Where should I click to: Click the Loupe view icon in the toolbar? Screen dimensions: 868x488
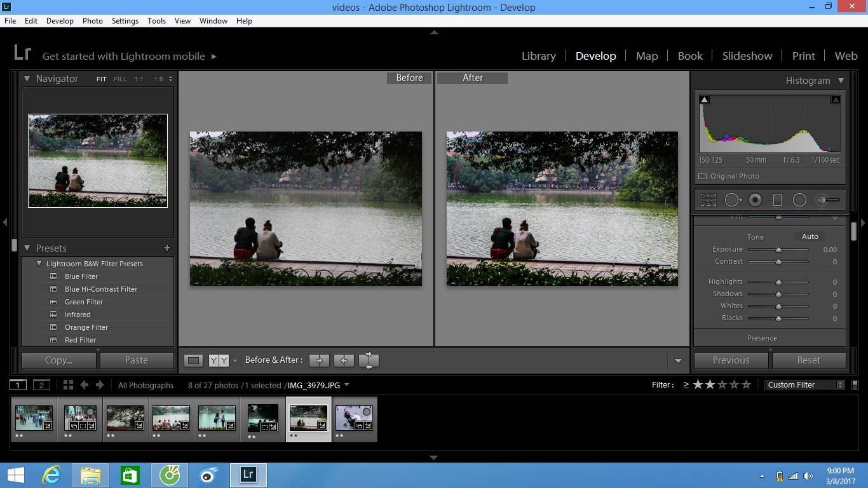pos(194,360)
